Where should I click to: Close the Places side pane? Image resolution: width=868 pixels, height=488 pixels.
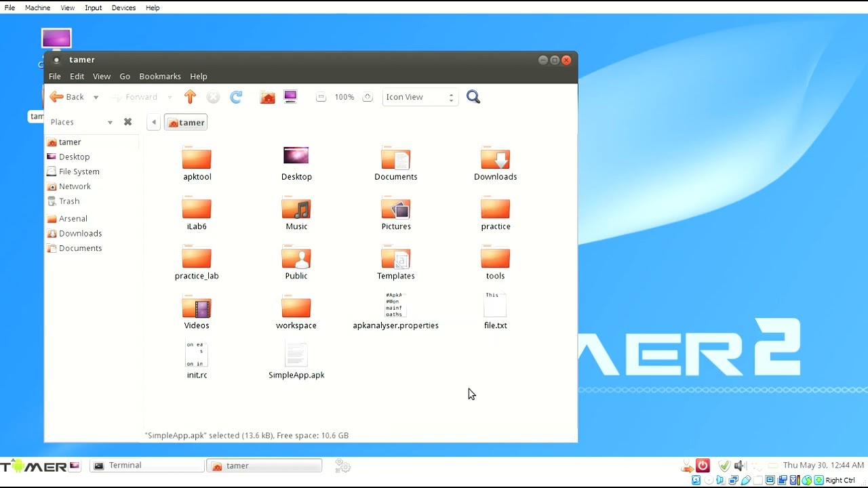point(127,122)
